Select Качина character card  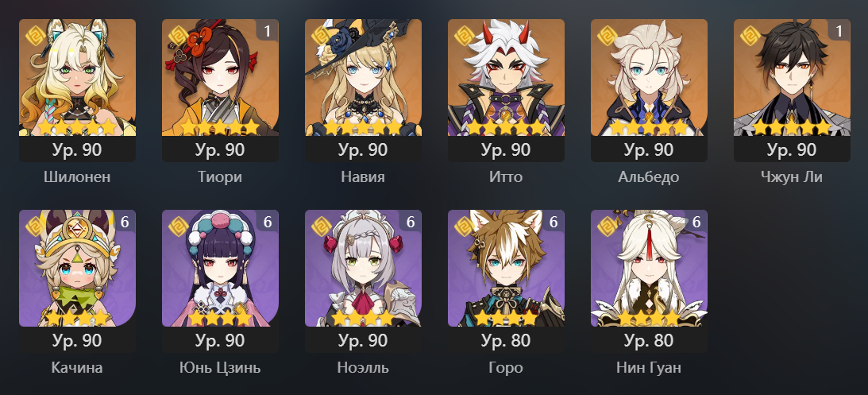(x=78, y=281)
